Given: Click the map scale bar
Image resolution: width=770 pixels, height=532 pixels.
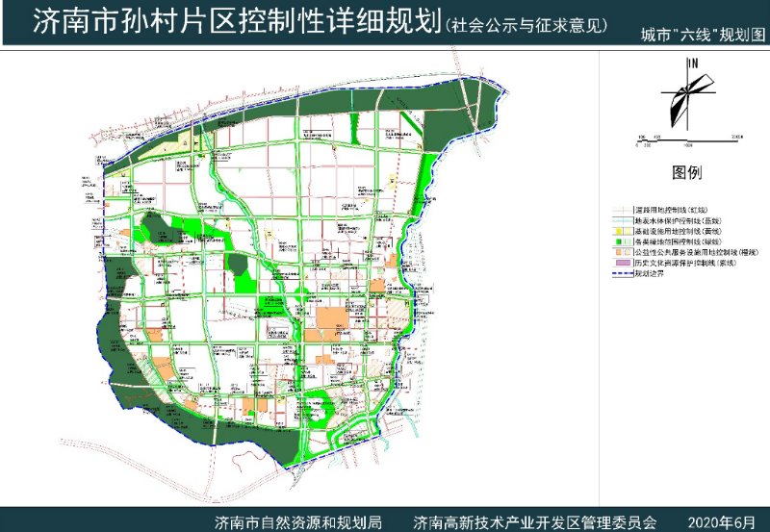Looking at the screenshot, I should pos(686,139).
